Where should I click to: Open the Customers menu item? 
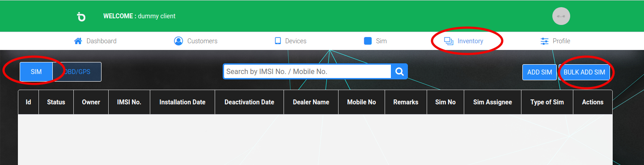pyautogui.click(x=195, y=41)
